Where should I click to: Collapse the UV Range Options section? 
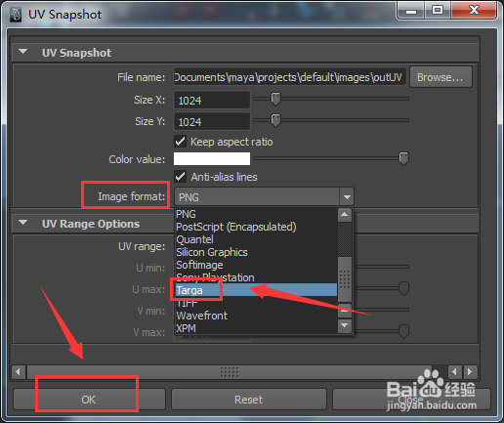point(23,223)
